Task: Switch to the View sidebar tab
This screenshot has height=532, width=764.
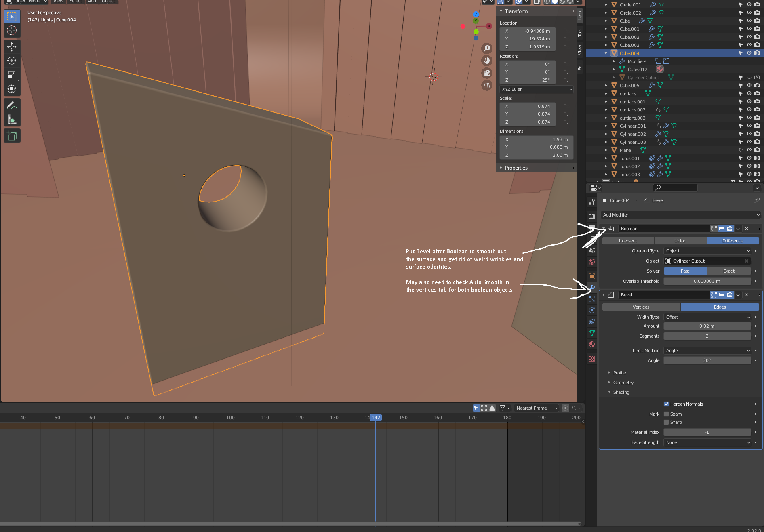Action: pyautogui.click(x=580, y=50)
